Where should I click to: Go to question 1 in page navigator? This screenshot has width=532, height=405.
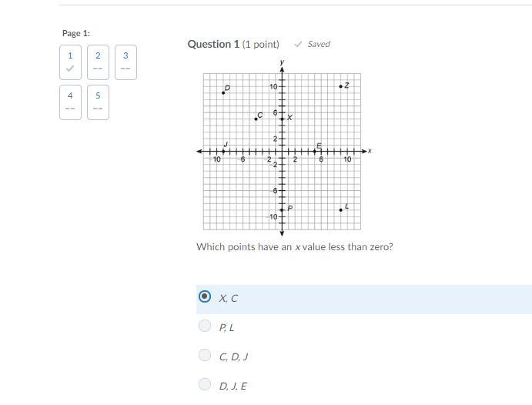(70, 62)
